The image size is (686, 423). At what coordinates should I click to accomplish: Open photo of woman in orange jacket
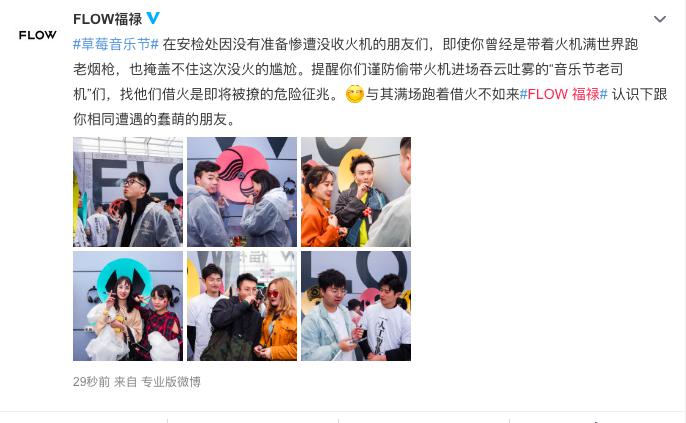[356, 192]
